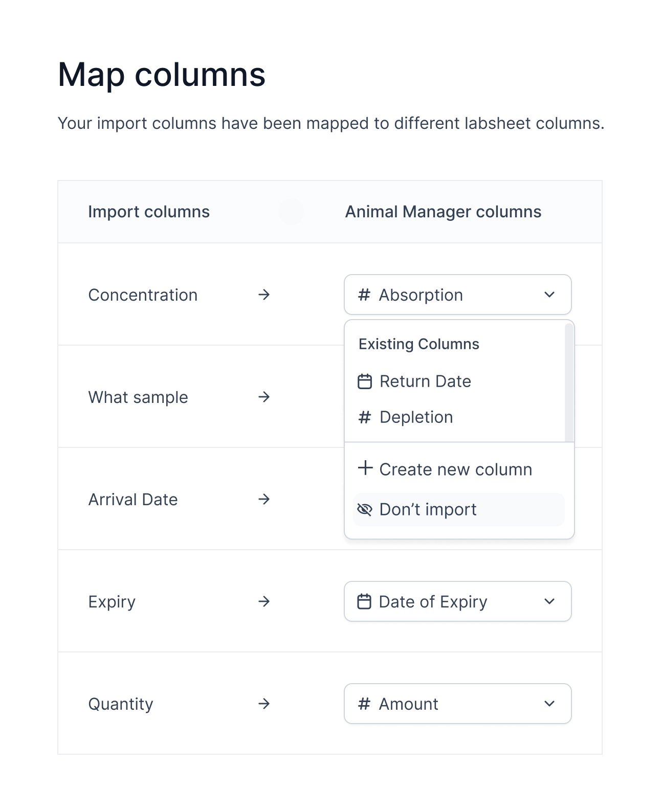Image resolution: width=662 pixels, height=812 pixels.
Task: Click the arrow icon beside Quantity
Action: pos(264,704)
